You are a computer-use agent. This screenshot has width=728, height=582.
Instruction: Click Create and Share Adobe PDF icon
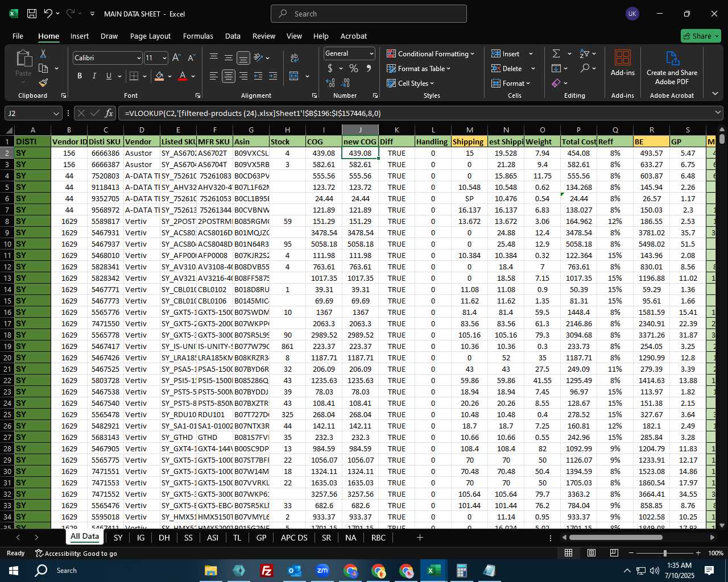(x=672, y=58)
